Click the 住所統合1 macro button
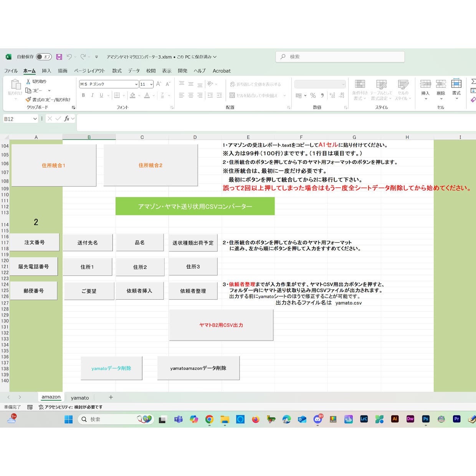 pos(54,165)
